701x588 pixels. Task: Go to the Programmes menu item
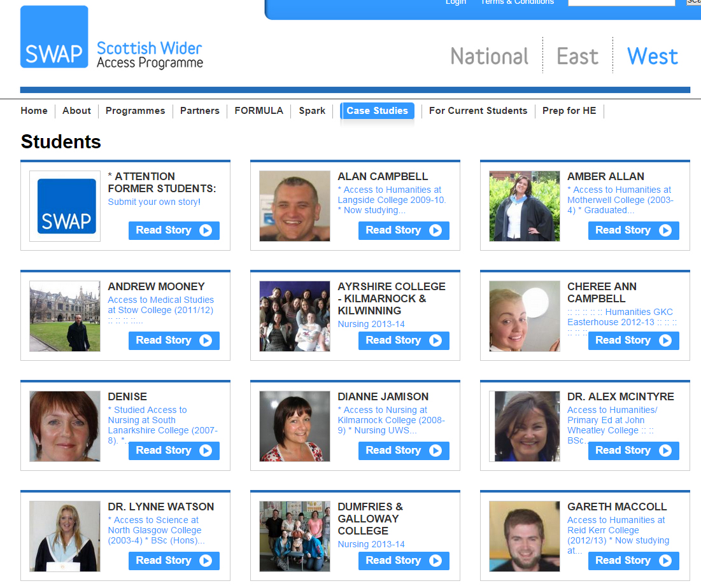click(x=135, y=111)
